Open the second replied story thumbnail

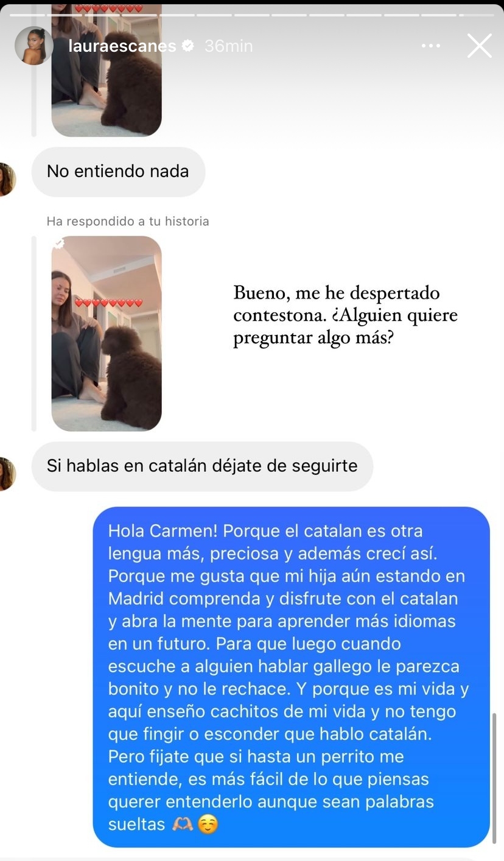tap(107, 334)
